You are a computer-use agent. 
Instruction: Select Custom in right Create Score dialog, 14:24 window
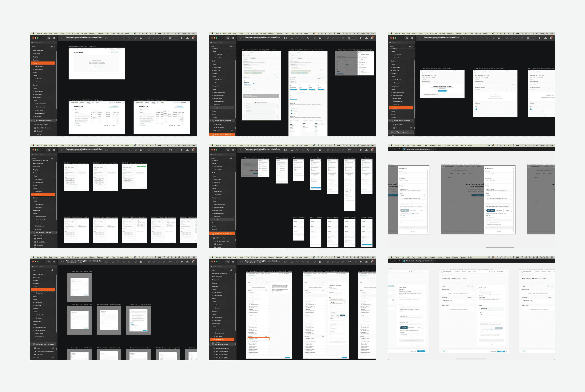coord(508,210)
